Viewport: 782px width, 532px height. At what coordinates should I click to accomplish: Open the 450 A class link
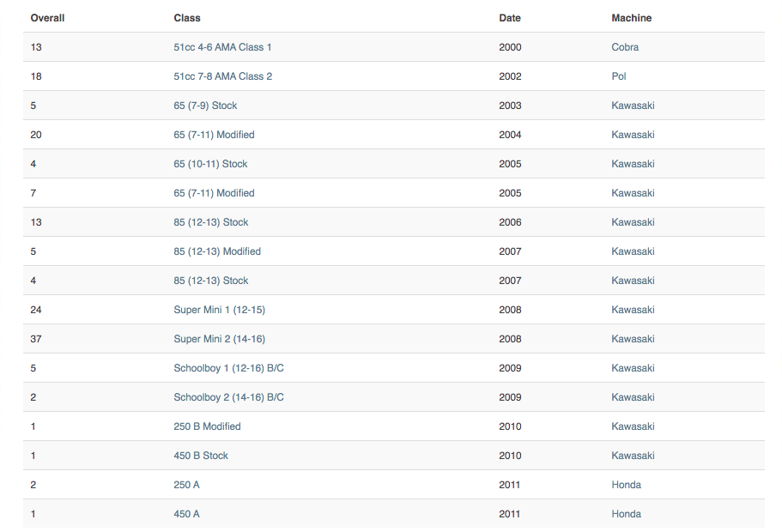(186, 514)
